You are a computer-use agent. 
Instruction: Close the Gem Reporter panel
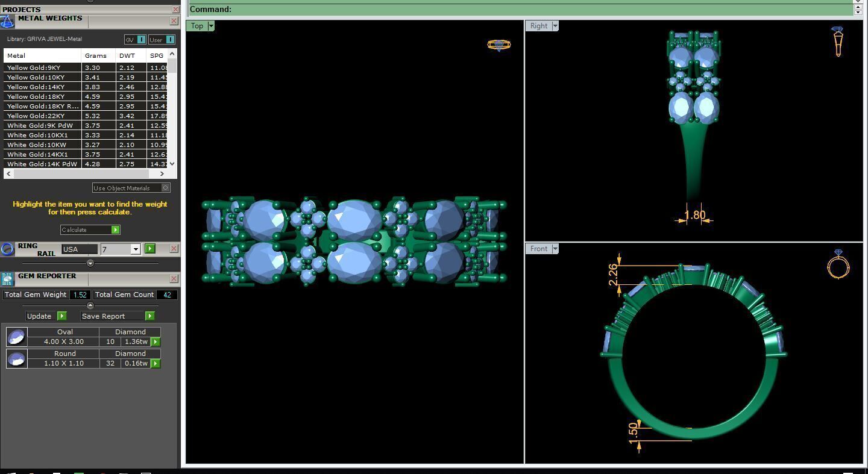coord(174,279)
